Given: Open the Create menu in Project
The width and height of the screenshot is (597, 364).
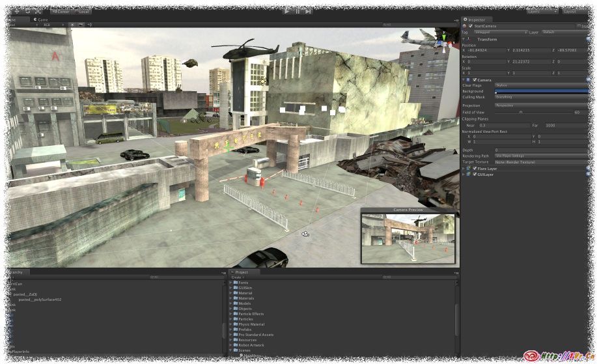Looking at the screenshot, I should pos(237,277).
